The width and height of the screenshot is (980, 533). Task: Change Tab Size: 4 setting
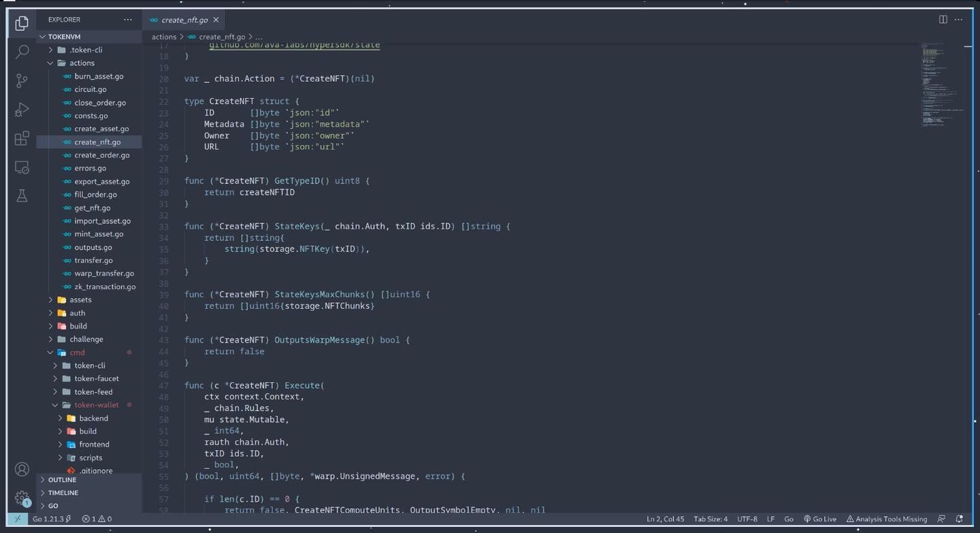710,519
